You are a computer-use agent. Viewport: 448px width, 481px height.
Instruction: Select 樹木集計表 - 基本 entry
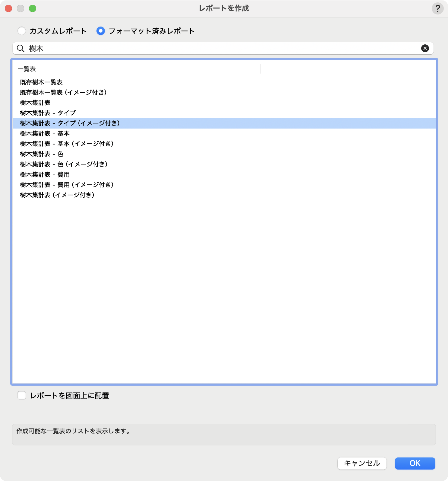45,134
